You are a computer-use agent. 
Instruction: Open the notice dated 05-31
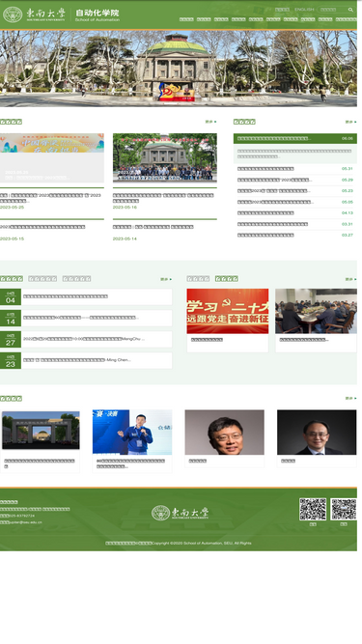(x=295, y=169)
